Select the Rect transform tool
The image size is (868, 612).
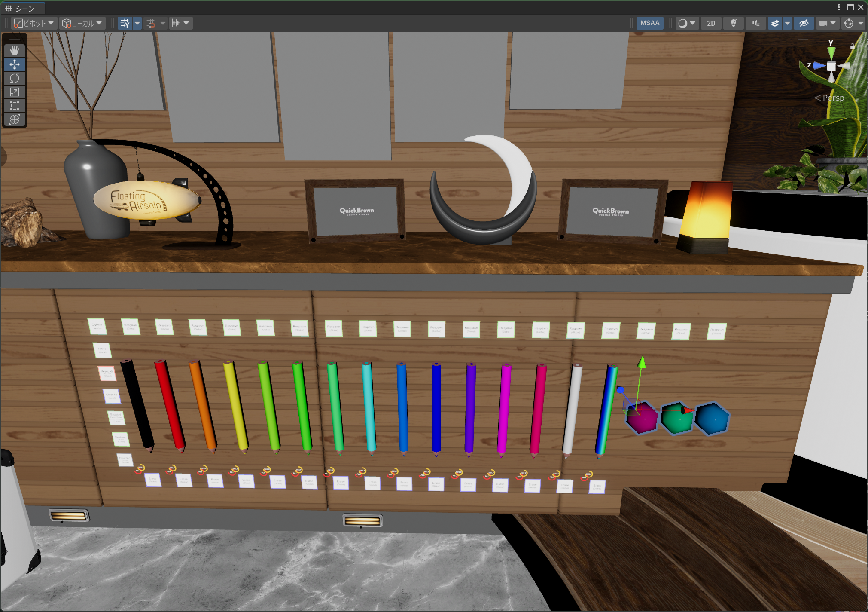point(15,106)
